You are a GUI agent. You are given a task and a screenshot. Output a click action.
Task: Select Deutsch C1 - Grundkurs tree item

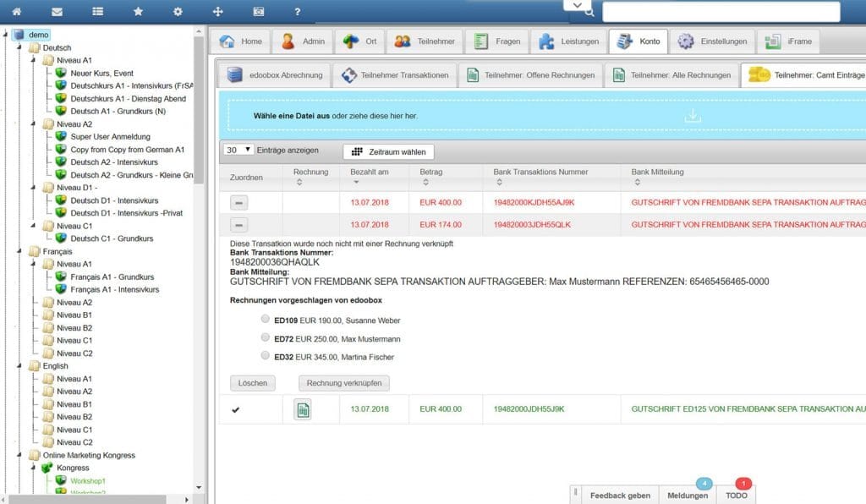(112, 238)
